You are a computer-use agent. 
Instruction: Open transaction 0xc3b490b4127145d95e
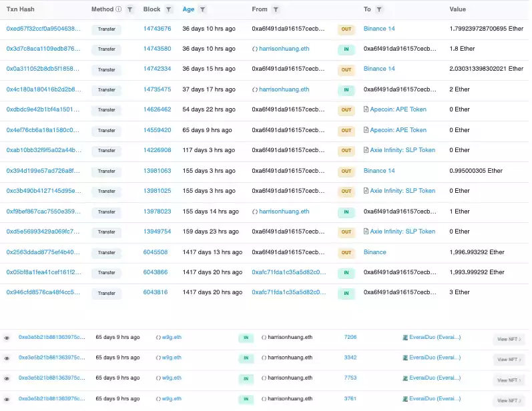[44, 191]
